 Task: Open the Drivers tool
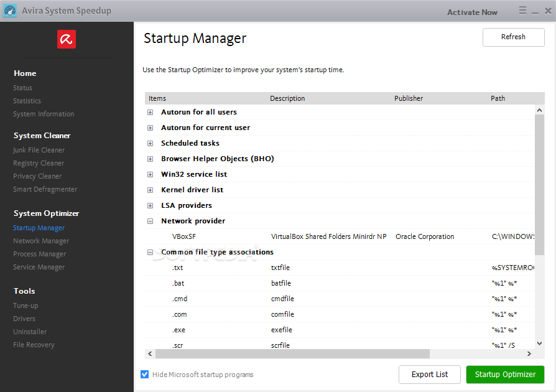point(24,319)
